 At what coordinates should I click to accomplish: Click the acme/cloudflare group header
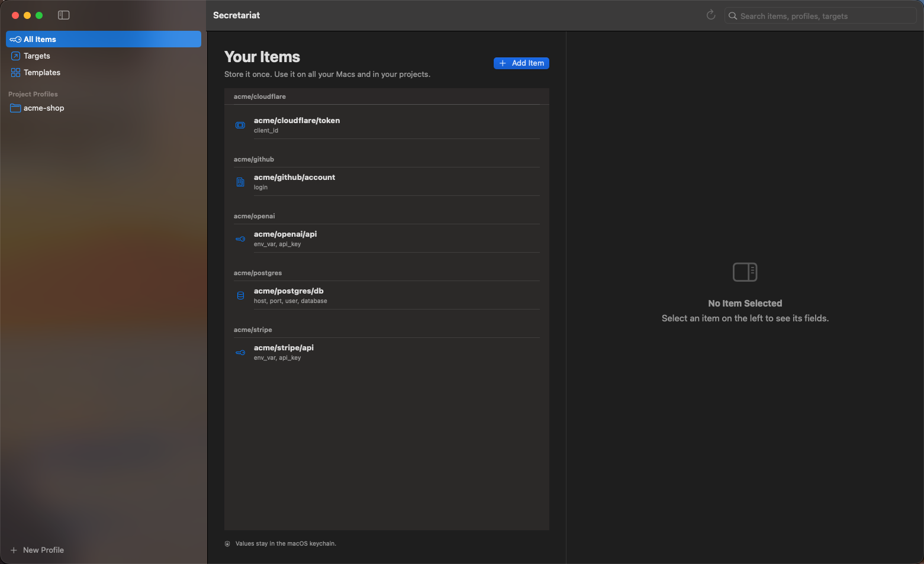(x=260, y=97)
